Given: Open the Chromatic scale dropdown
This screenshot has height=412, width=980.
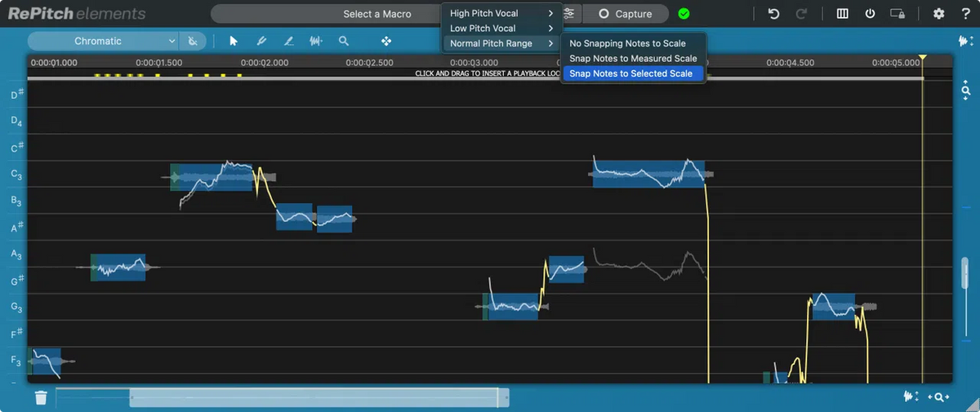Looking at the screenshot, I should (x=104, y=41).
